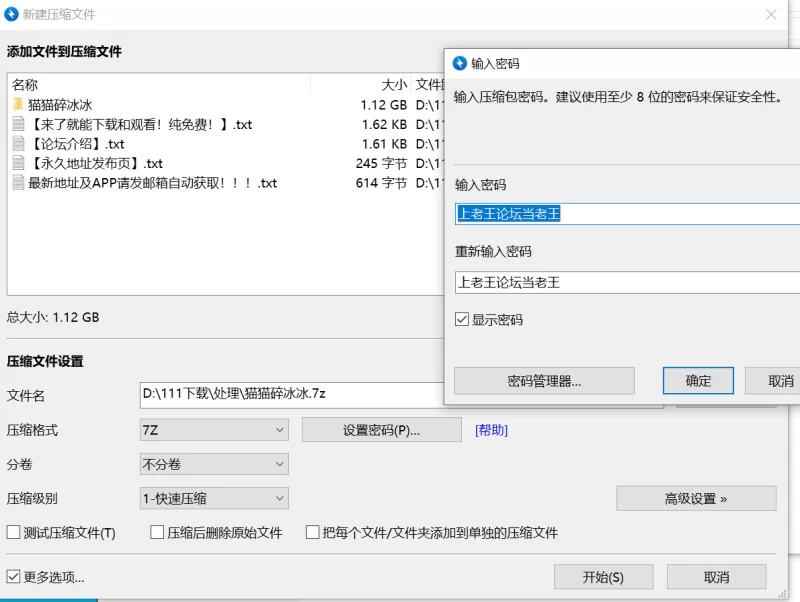This screenshot has height=602, width=800.
Task: Click the 1.62 KB size cell
Action: [384, 124]
